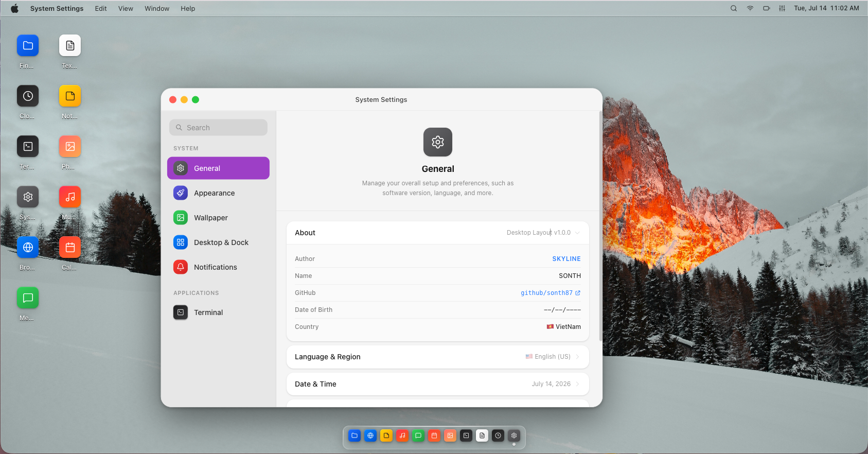This screenshot has height=454, width=868.
Task: Collapse the About section chevron
Action: coord(577,233)
